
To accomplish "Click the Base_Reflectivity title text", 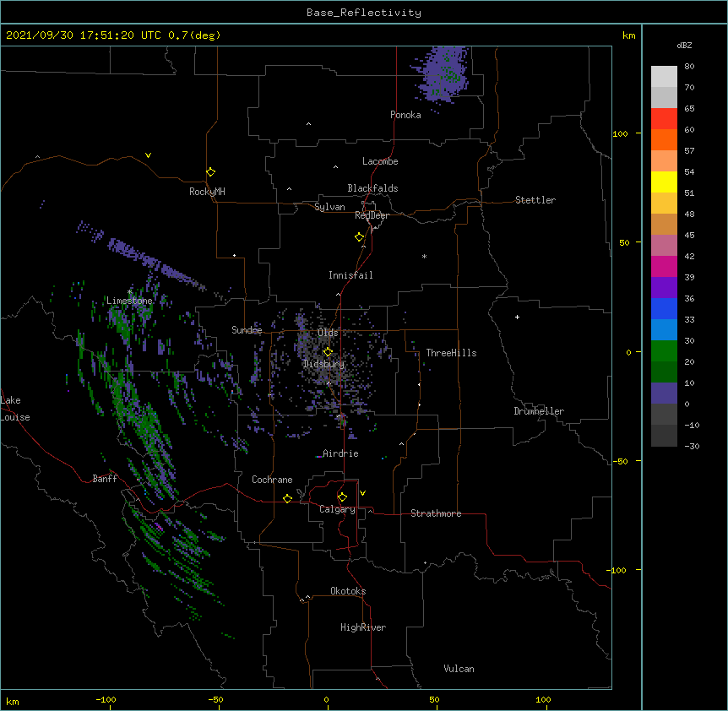I will coord(364,13).
